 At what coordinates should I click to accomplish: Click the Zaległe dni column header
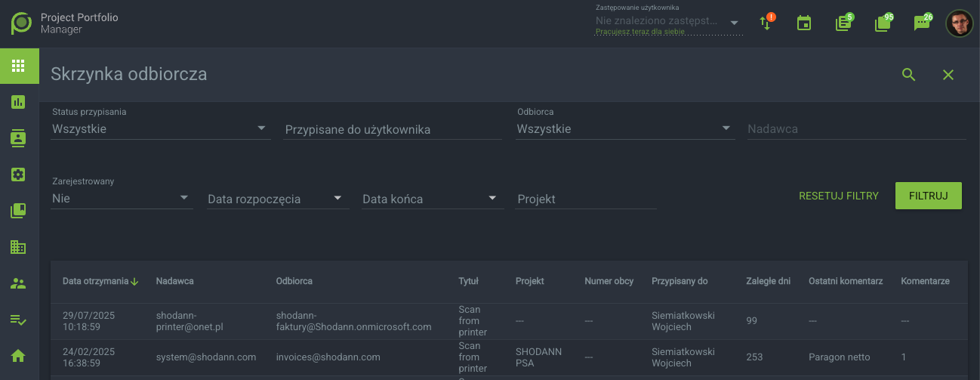click(768, 281)
